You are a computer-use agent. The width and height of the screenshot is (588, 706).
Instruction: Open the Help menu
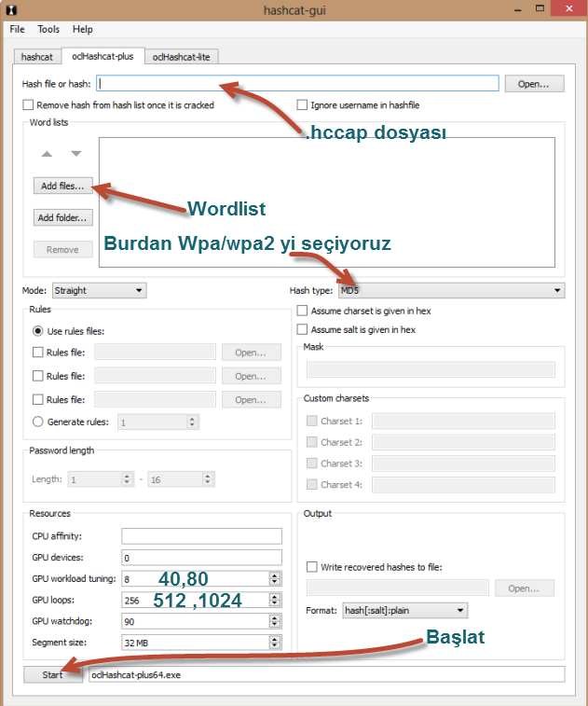(83, 29)
